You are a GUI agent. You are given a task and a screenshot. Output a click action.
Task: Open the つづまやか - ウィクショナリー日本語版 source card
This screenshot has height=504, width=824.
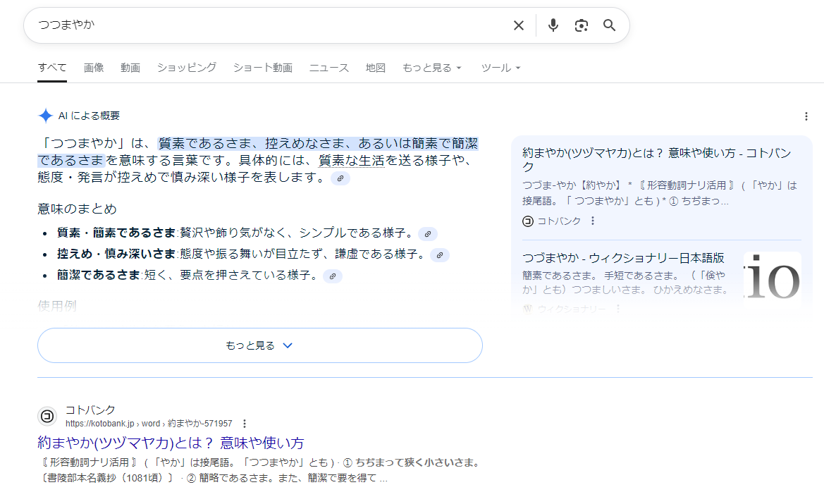pos(623,258)
